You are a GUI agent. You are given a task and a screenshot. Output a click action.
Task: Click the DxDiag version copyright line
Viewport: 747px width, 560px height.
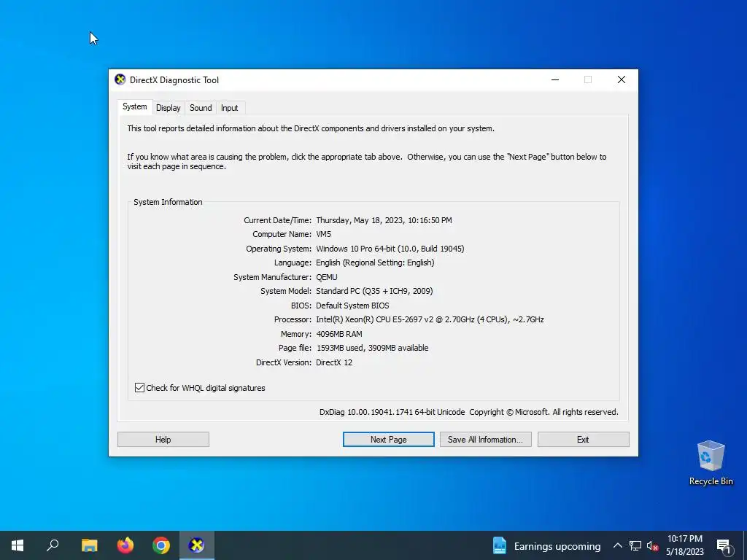[469, 413]
